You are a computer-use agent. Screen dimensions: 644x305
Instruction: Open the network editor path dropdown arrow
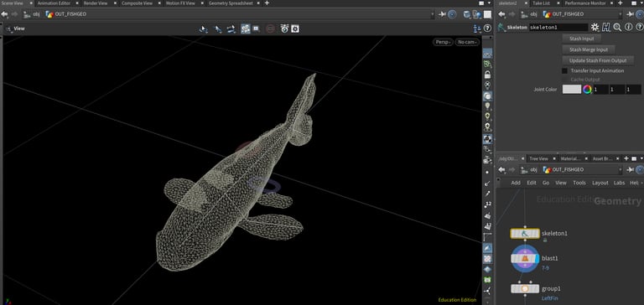coord(621,169)
